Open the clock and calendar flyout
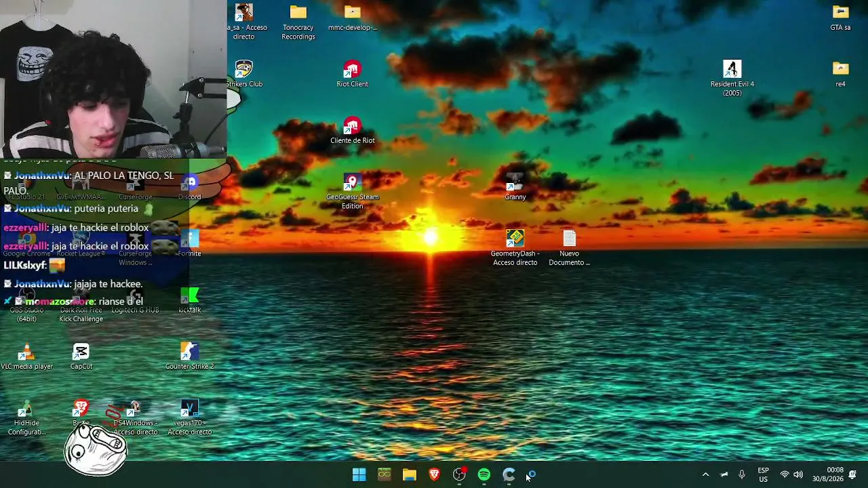 (828, 475)
